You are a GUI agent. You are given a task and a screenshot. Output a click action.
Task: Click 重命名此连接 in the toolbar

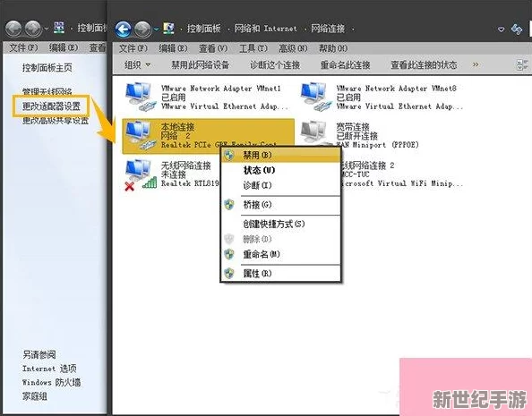345,64
